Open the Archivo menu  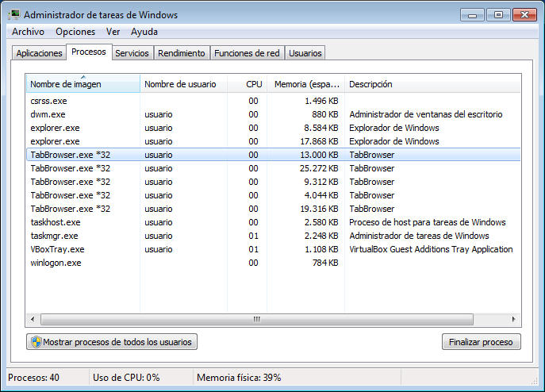pyautogui.click(x=28, y=32)
